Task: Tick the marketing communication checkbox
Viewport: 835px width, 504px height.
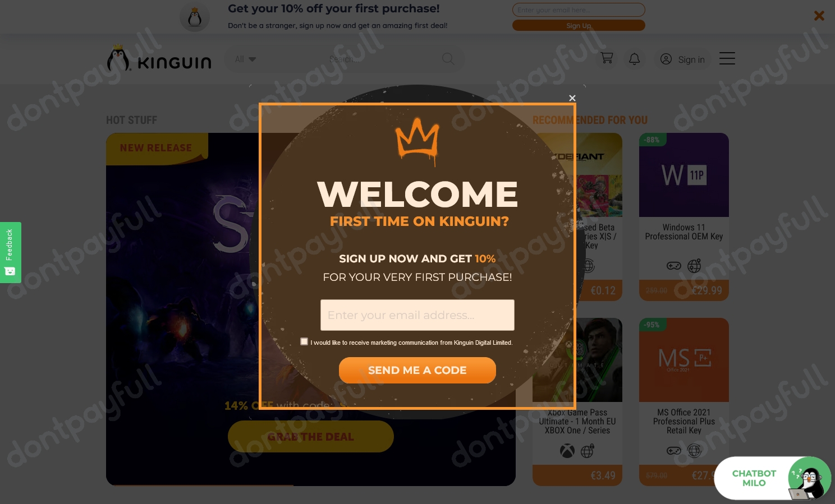Action: click(304, 341)
